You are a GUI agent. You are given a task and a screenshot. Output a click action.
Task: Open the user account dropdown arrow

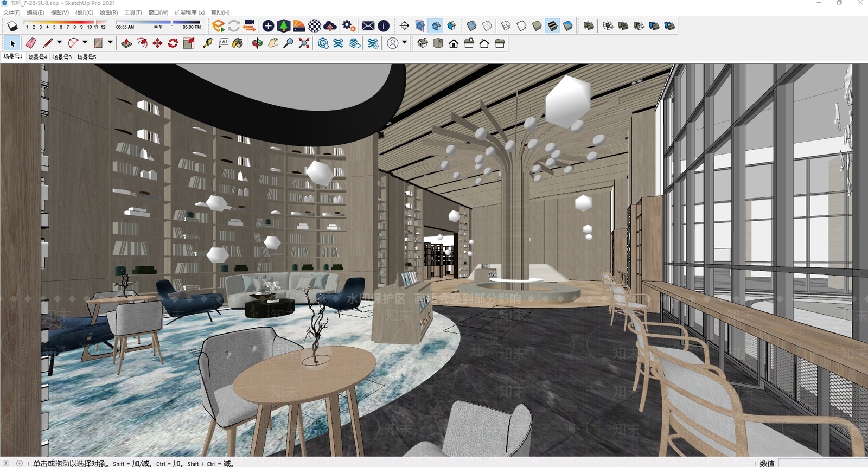point(405,42)
